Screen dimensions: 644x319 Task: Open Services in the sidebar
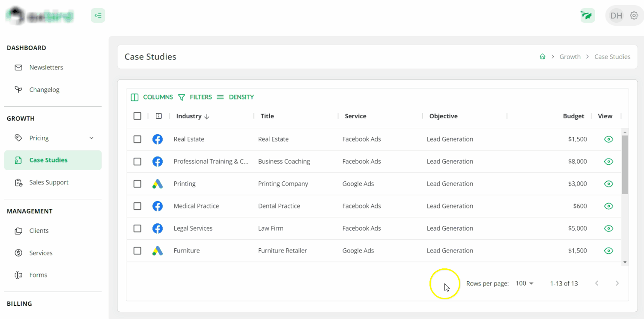point(53,253)
